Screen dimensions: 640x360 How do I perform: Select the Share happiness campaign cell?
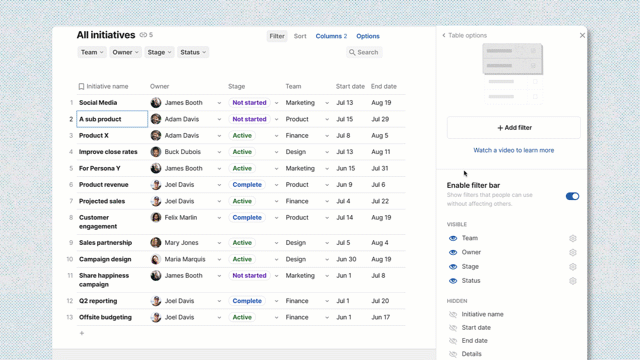click(x=112, y=280)
